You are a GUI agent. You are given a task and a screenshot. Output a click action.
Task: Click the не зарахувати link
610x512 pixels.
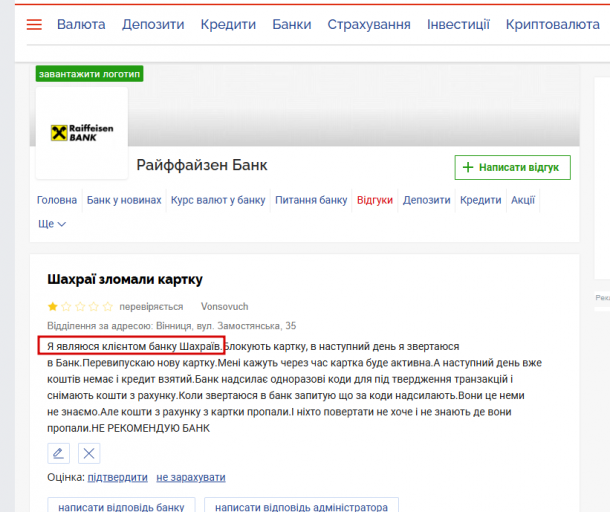coord(191,477)
